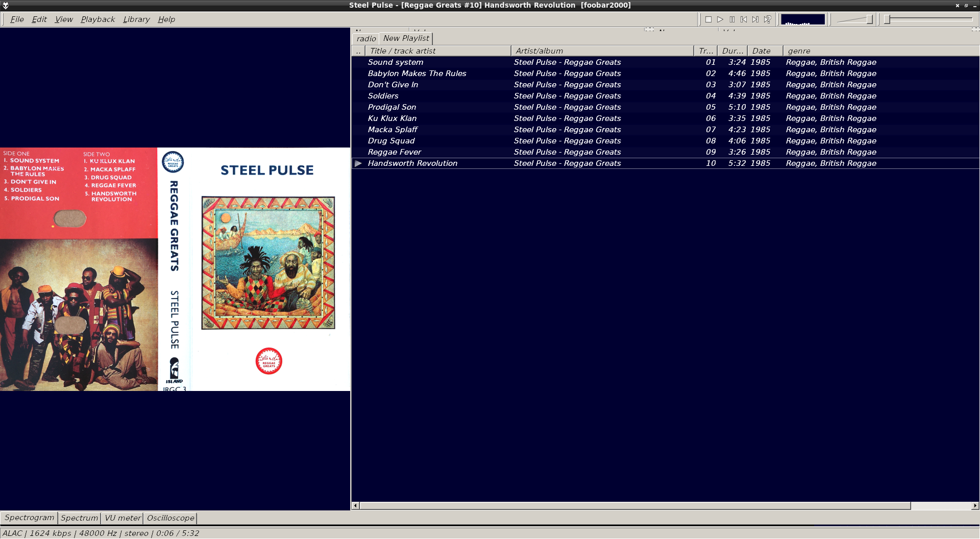Open the Library menu

(x=136, y=19)
